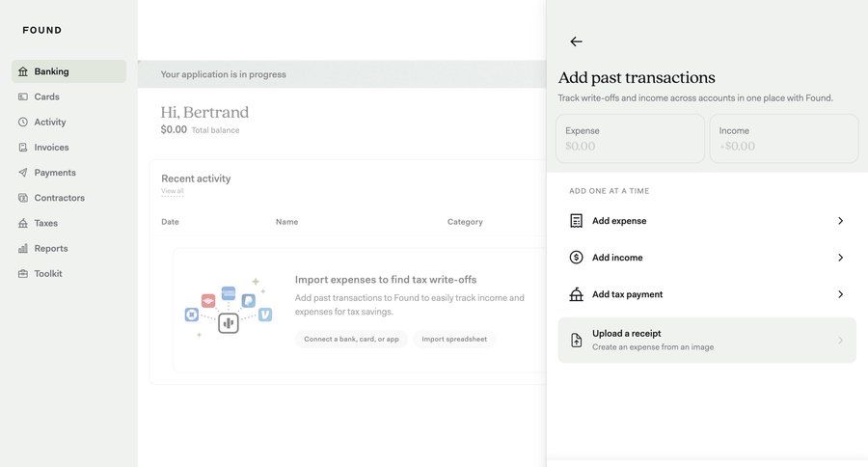Open the Banking section
868x467 pixels.
[68, 71]
